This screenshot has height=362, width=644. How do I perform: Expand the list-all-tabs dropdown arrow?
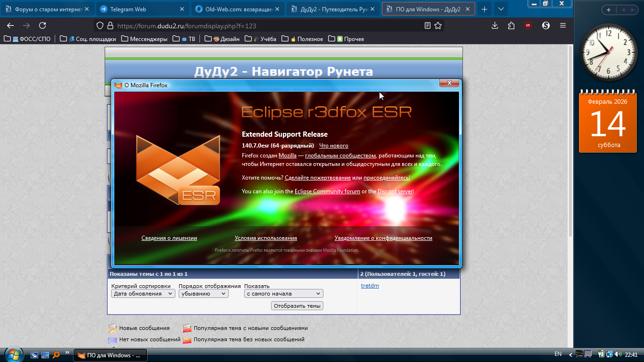501,9
